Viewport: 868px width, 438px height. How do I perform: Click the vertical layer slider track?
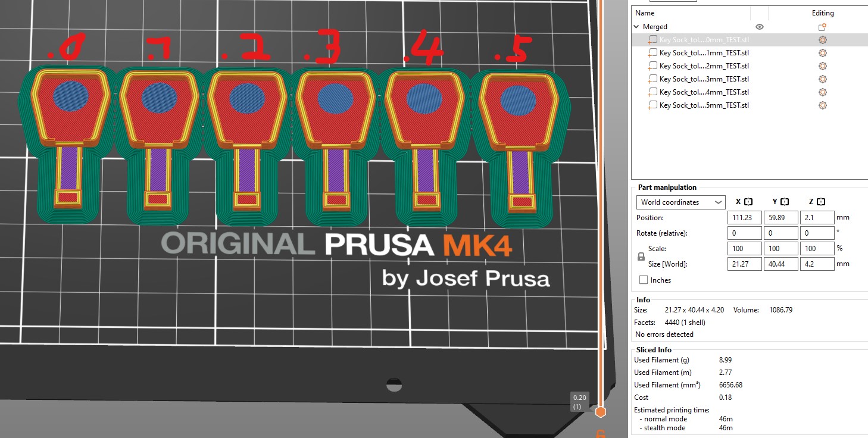click(601, 202)
